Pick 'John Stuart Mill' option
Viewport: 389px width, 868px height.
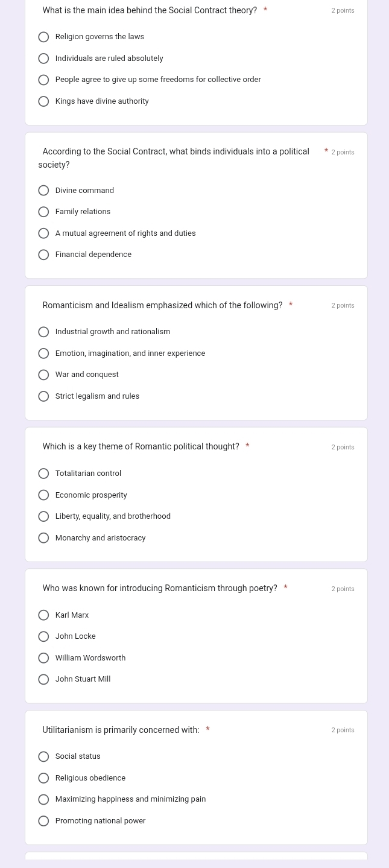pyautogui.click(x=43, y=679)
